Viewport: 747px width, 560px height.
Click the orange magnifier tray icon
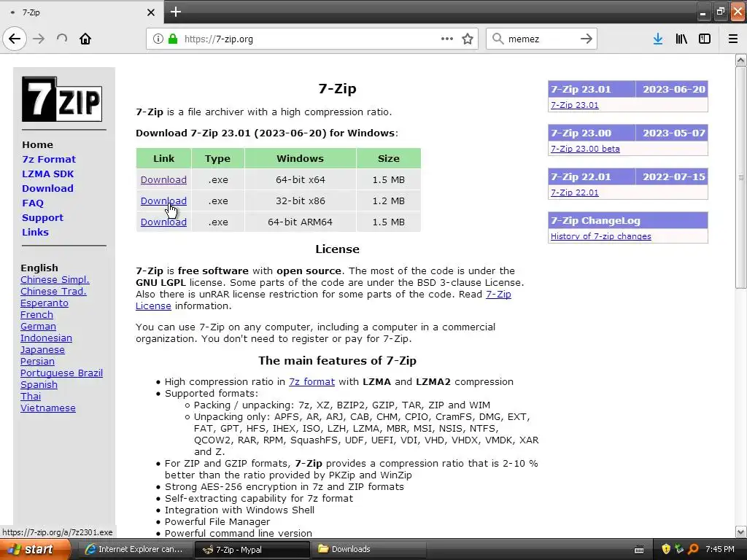[x=693, y=549]
